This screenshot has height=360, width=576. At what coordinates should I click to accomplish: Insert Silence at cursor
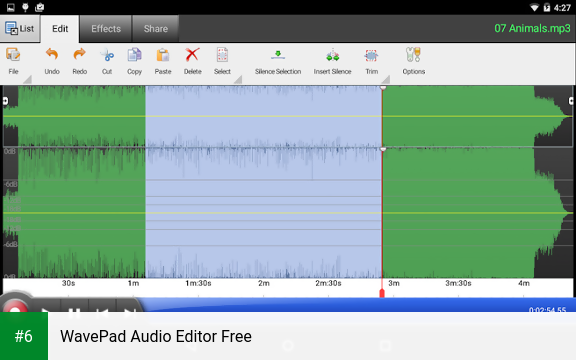(x=332, y=61)
